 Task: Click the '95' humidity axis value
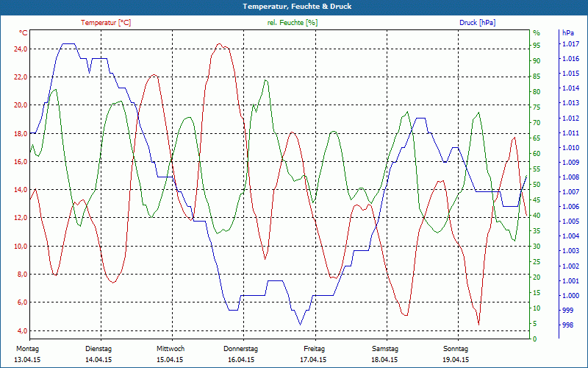point(537,45)
